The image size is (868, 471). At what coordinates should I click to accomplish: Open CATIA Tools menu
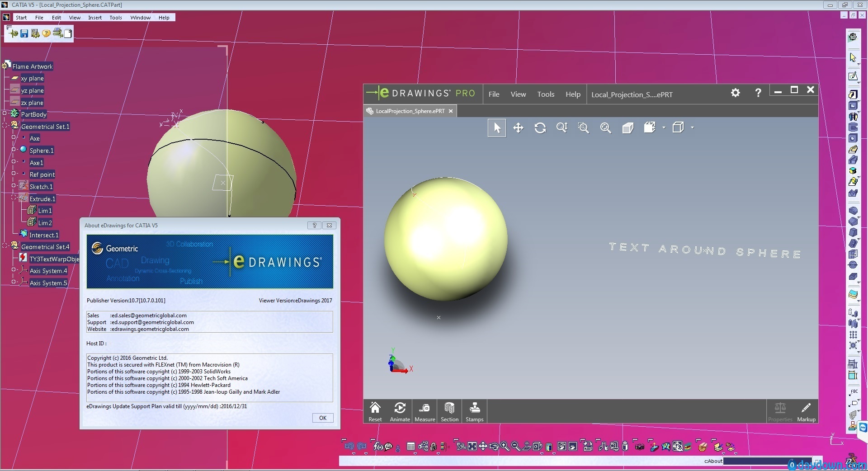pyautogui.click(x=116, y=18)
